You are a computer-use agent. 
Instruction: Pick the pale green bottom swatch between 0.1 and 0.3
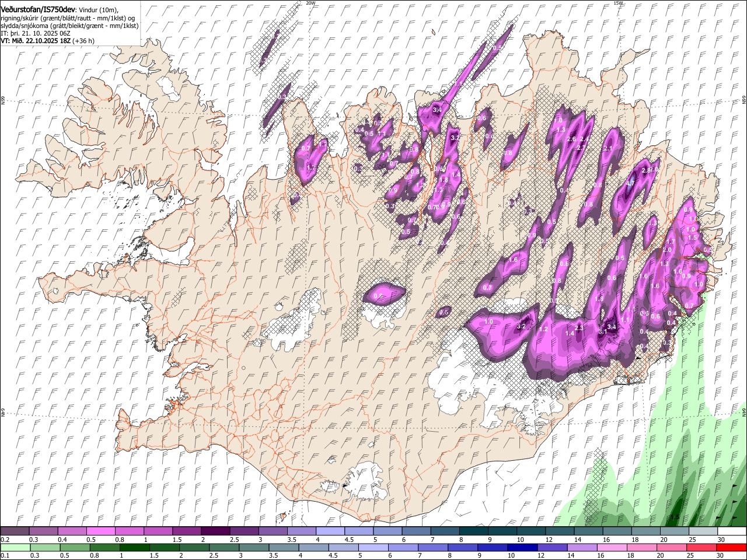click(x=15, y=547)
